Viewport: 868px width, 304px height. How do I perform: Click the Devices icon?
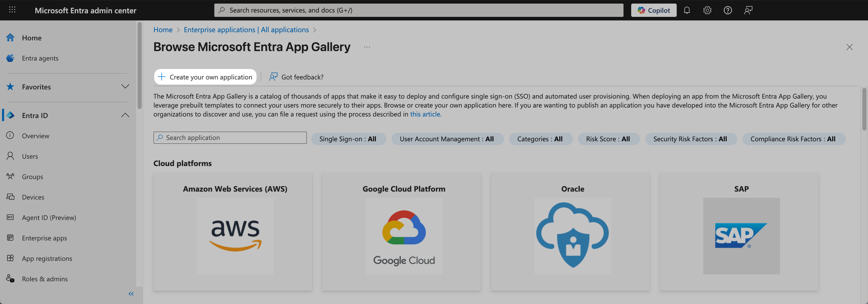[x=10, y=197]
